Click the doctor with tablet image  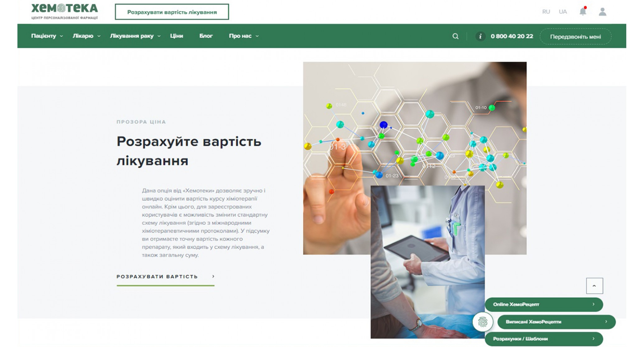click(x=427, y=262)
